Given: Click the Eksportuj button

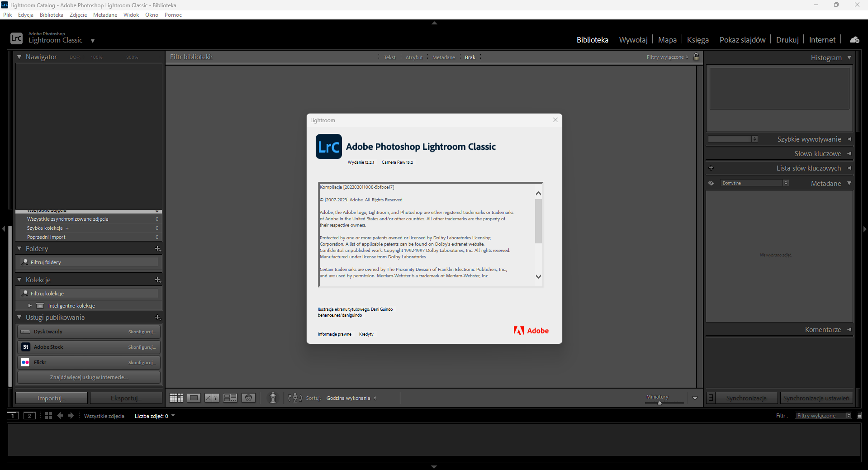Looking at the screenshot, I should point(126,398).
